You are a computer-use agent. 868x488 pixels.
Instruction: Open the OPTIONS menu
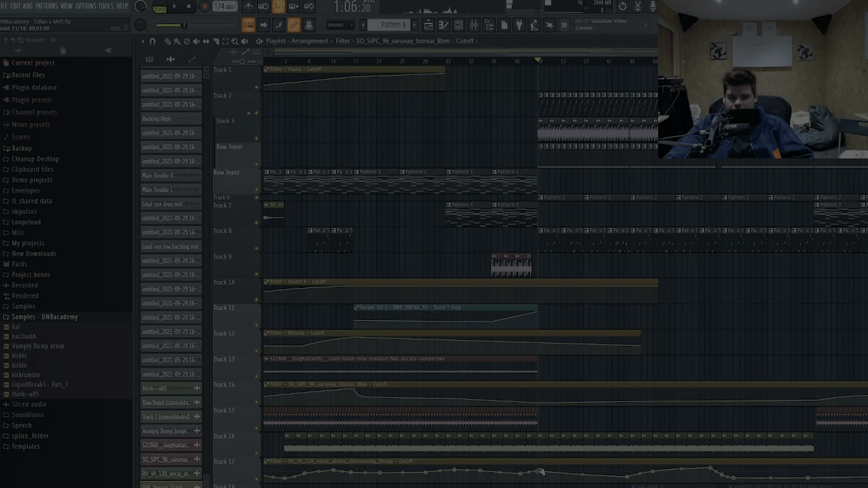pyautogui.click(x=86, y=6)
